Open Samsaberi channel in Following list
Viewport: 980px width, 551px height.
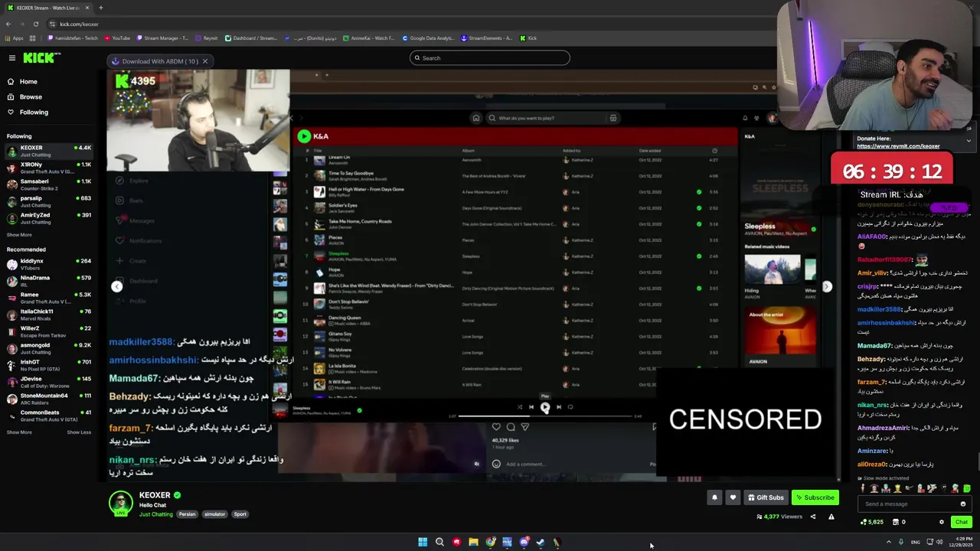[48, 184]
